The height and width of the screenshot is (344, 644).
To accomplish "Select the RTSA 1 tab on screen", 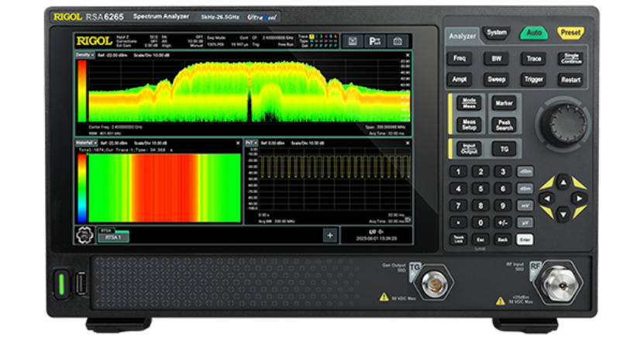I will tap(113, 237).
